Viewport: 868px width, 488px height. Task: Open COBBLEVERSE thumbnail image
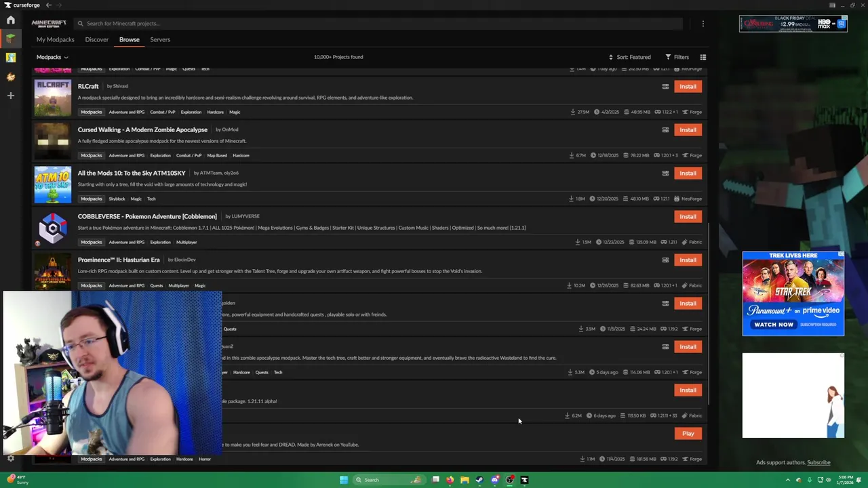tap(53, 228)
